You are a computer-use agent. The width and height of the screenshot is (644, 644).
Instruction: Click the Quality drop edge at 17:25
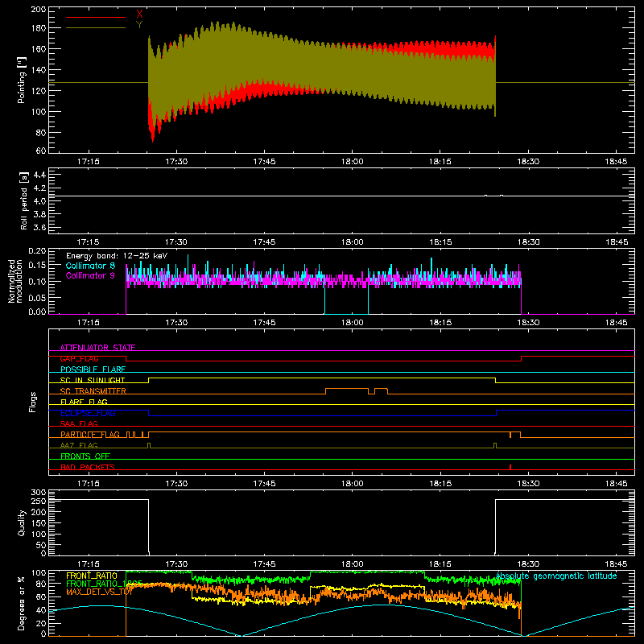[x=149, y=526]
